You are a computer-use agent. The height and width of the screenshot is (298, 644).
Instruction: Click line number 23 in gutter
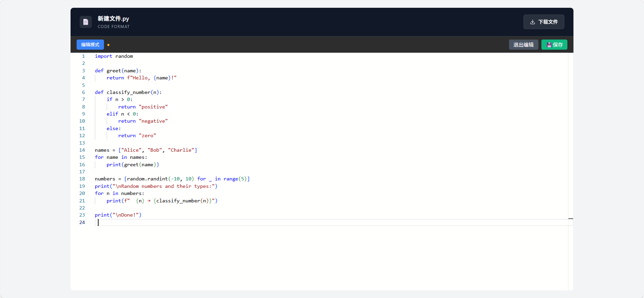pos(82,215)
